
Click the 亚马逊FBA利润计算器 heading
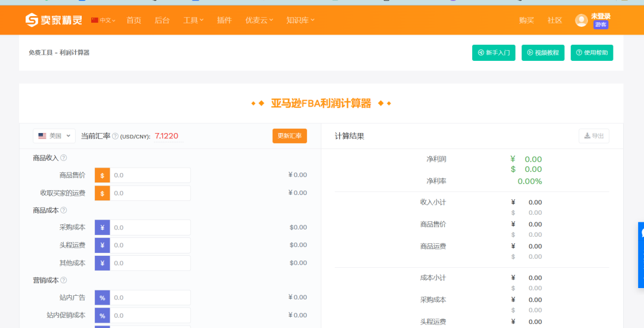click(x=321, y=103)
